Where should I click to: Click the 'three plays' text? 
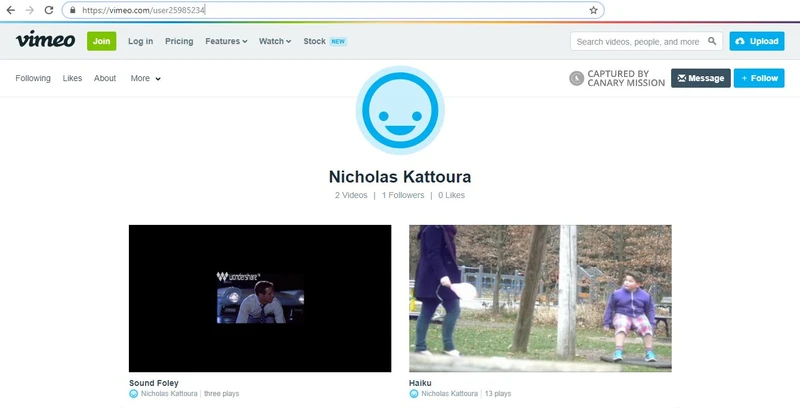[x=221, y=394]
